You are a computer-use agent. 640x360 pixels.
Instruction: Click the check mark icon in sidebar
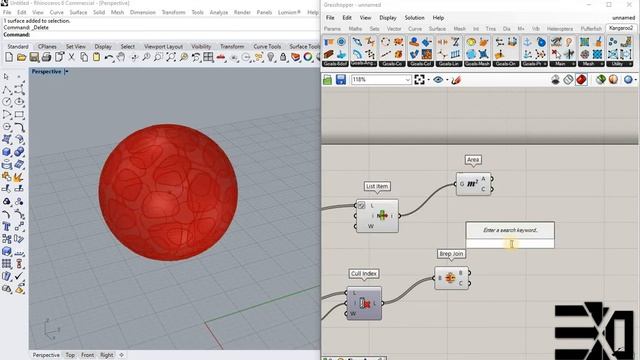click(19, 276)
